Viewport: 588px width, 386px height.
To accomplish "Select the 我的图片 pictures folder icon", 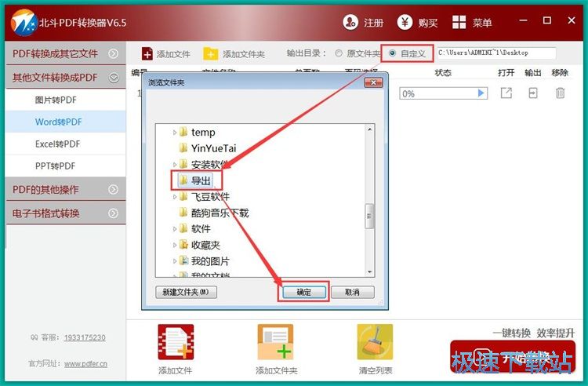I will (x=183, y=260).
